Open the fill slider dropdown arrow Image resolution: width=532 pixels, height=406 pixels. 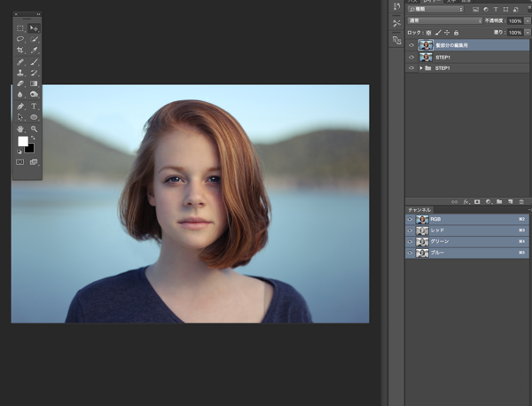pos(528,33)
